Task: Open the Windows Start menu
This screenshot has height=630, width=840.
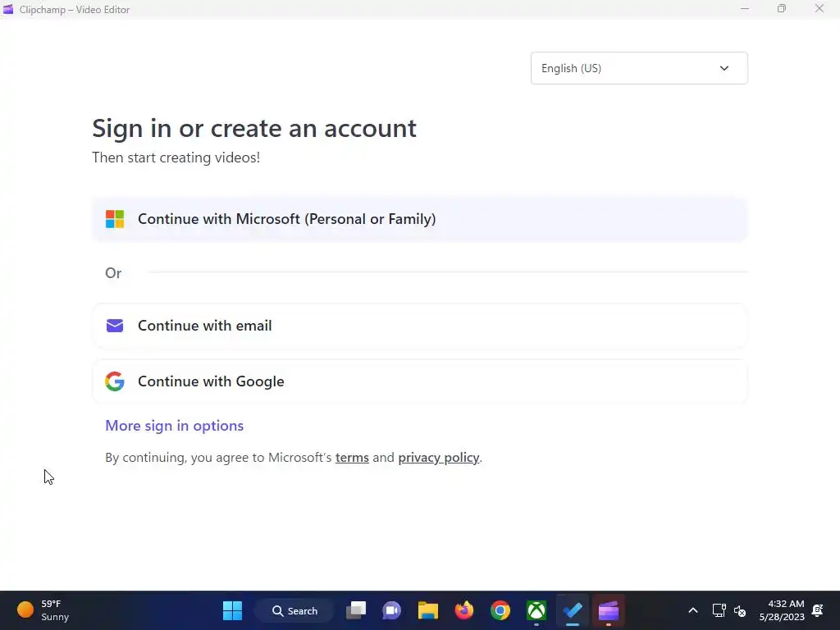Action: tap(232, 610)
